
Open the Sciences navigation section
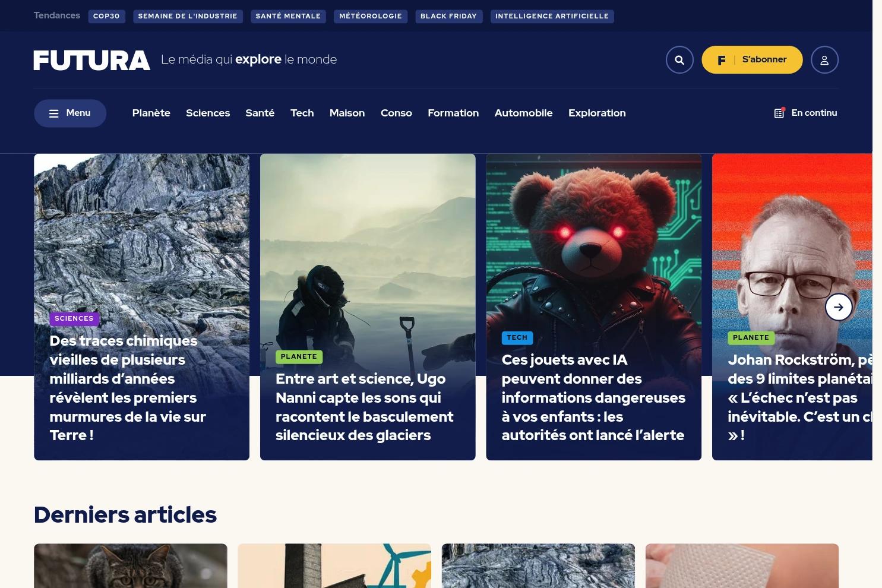pyautogui.click(x=208, y=113)
